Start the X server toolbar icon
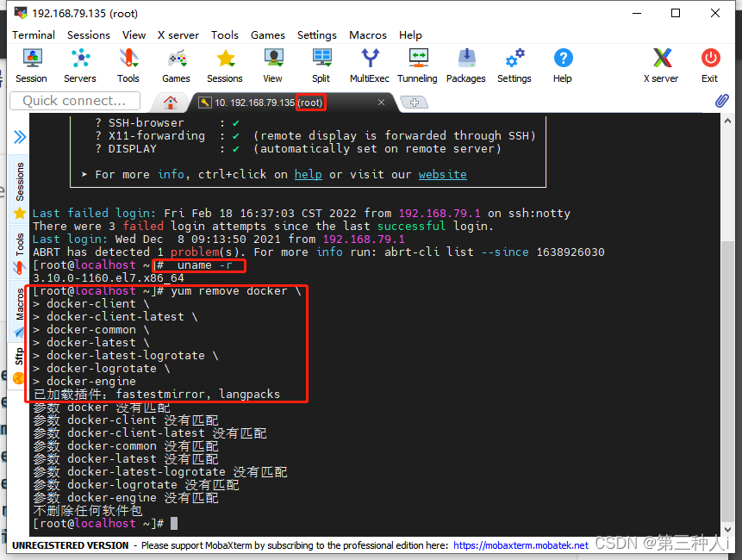Viewport: 742px width, 560px height. [x=661, y=65]
